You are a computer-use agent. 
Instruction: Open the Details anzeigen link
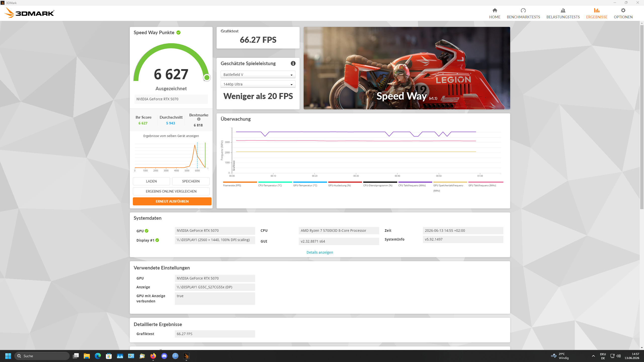point(320,252)
